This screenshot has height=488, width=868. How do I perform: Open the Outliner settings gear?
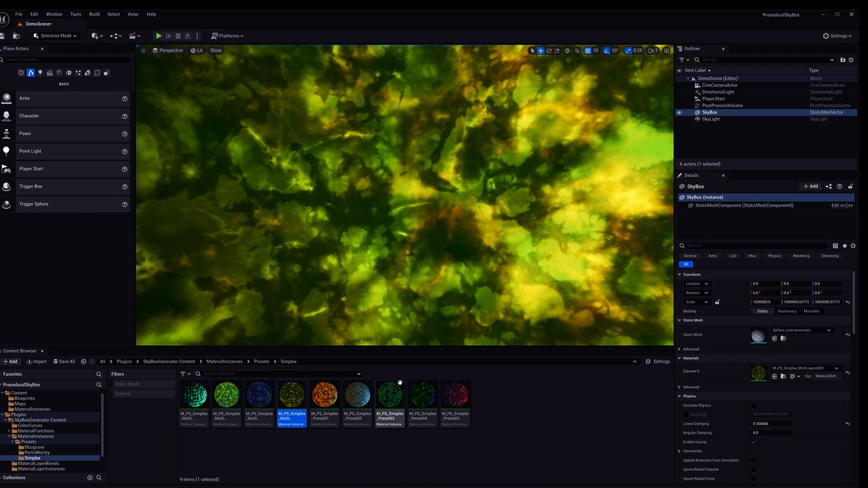(852, 59)
